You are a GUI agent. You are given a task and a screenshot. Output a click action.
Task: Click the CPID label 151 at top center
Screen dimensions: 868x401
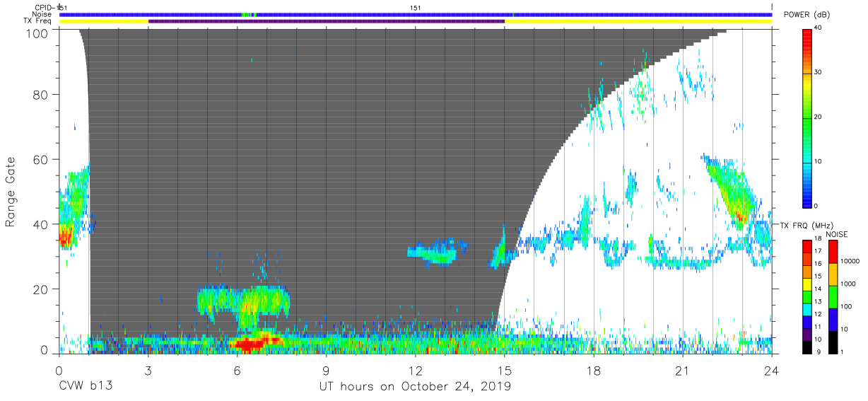click(x=416, y=8)
